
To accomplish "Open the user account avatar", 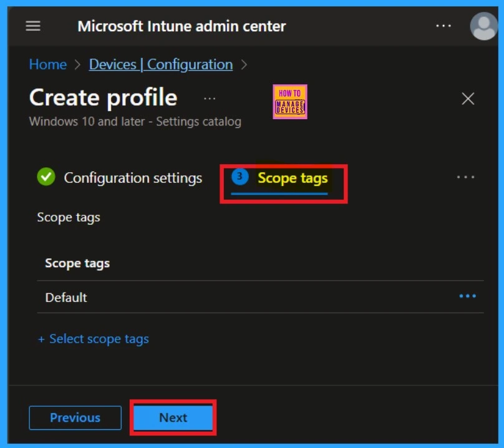I will [484, 26].
